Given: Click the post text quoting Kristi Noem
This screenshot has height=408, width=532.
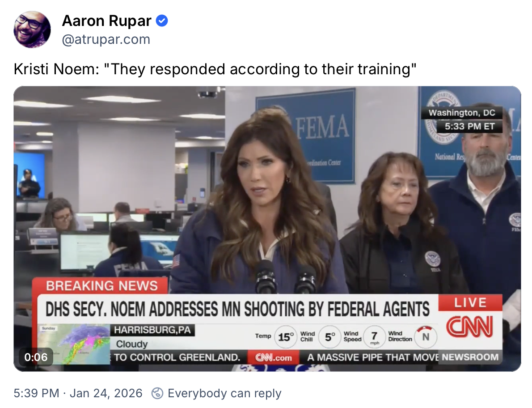Looking at the screenshot, I should click(215, 69).
